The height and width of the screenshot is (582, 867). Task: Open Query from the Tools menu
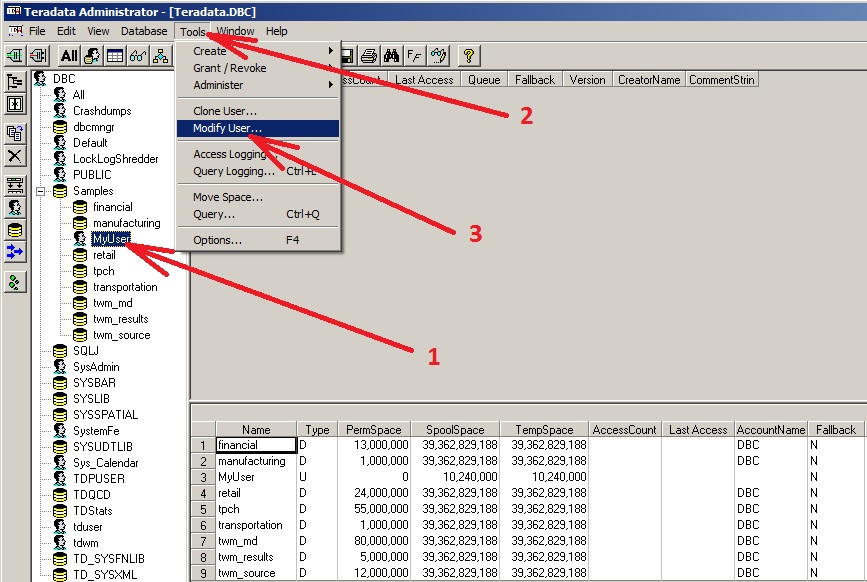(258, 214)
